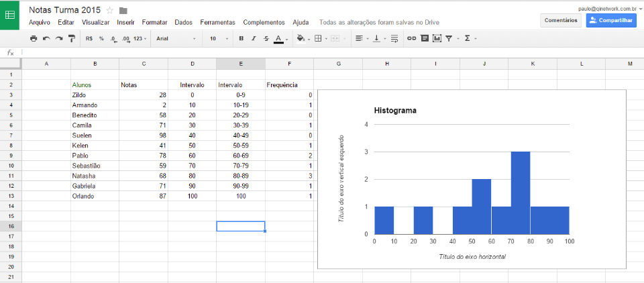Click the Compartilhar button
Viewport: 644px width, 283px height.
[610, 20]
